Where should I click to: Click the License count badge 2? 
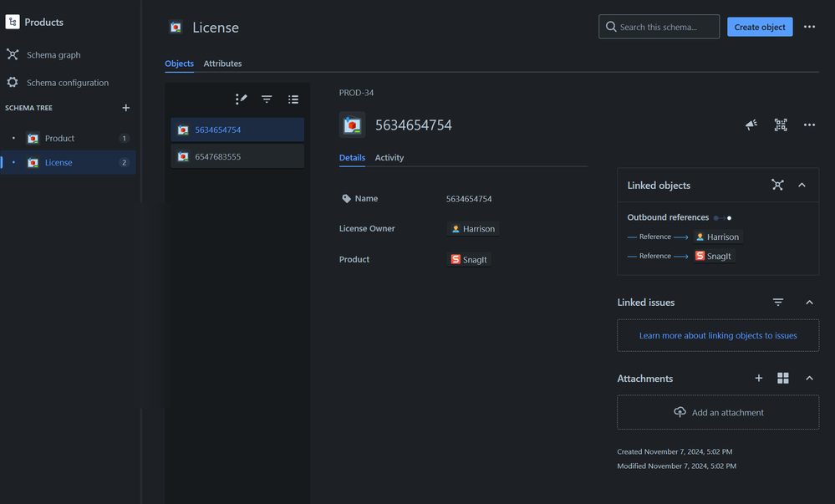coord(124,162)
